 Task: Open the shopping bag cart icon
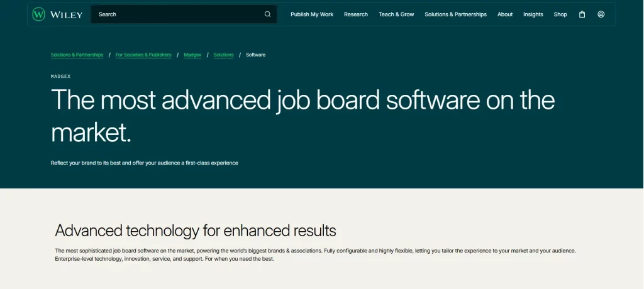[x=582, y=14]
